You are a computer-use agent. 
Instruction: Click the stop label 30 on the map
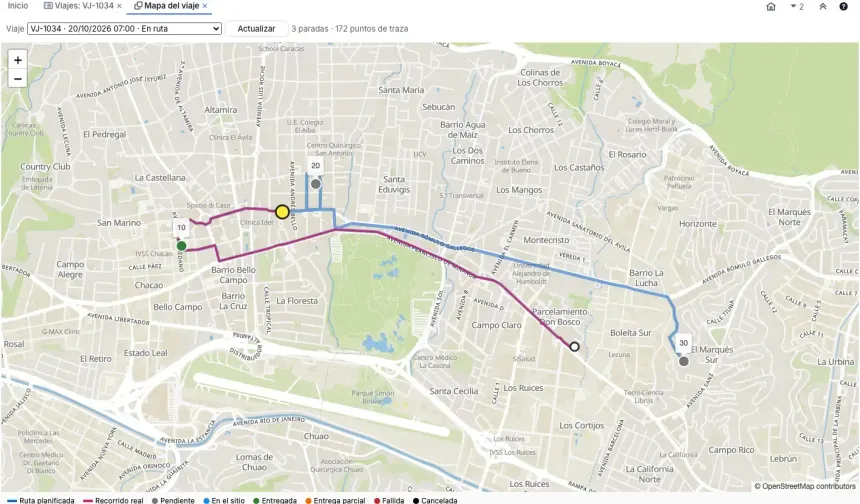tap(683, 343)
